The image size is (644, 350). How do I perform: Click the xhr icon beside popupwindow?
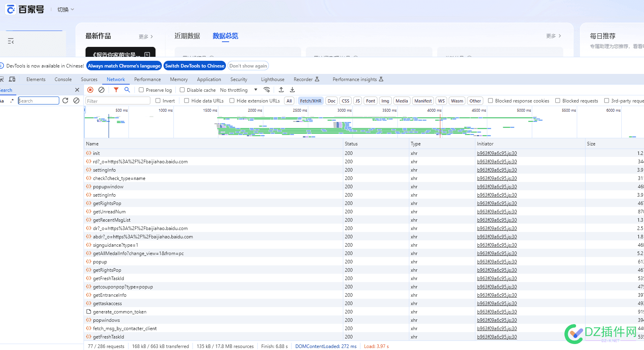pyautogui.click(x=89, y=186)
